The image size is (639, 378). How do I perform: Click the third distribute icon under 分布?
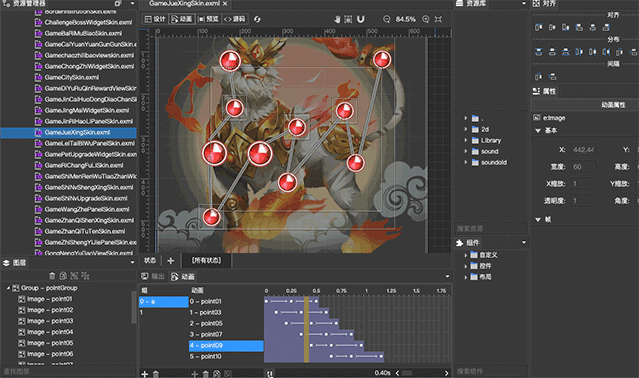565,52
